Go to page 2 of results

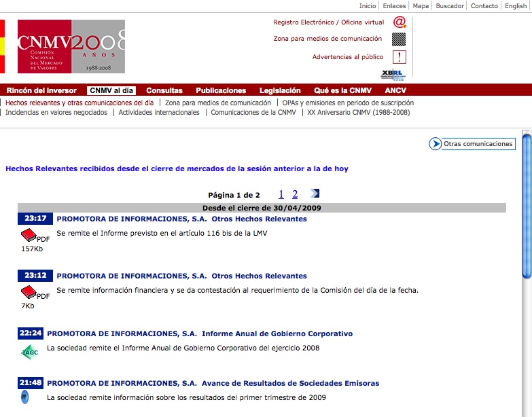(295, 194)
